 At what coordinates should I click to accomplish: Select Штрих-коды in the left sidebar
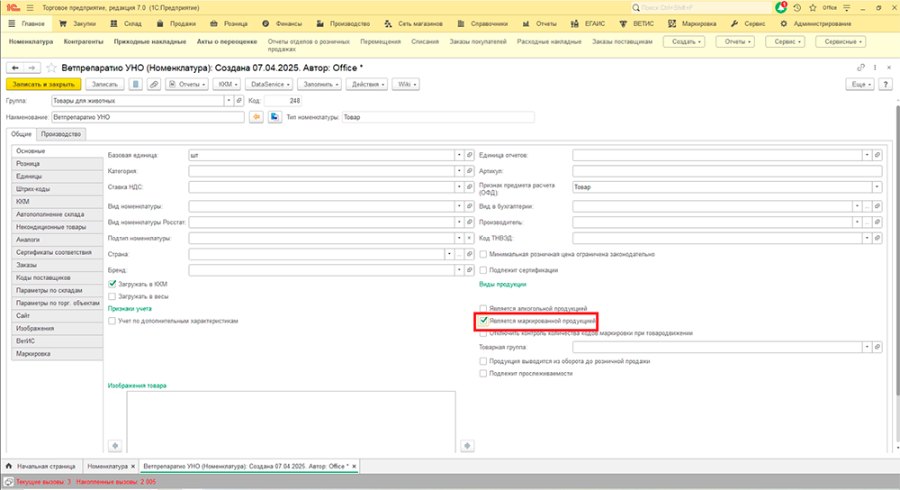pyautogui.click(x=57, y=189)
